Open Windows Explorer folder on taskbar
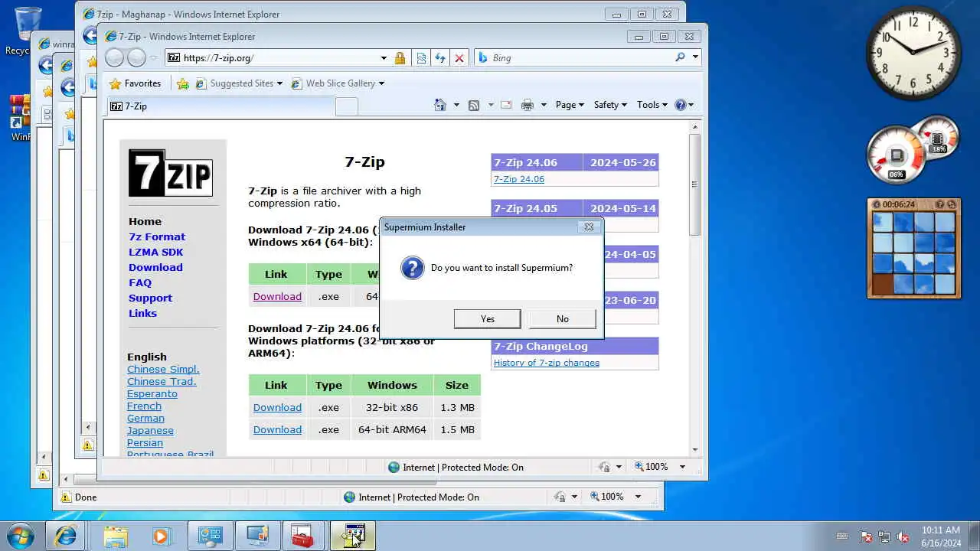The width and height of the screenshot is (980, 551). click(x=116, y=536)
